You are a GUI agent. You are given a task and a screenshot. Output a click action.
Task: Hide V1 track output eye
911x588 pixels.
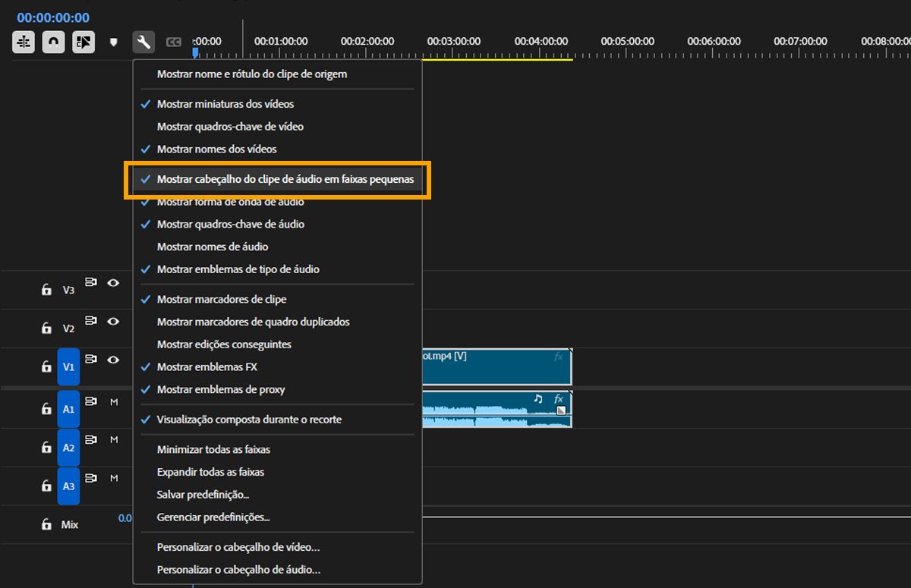[113, 360]
